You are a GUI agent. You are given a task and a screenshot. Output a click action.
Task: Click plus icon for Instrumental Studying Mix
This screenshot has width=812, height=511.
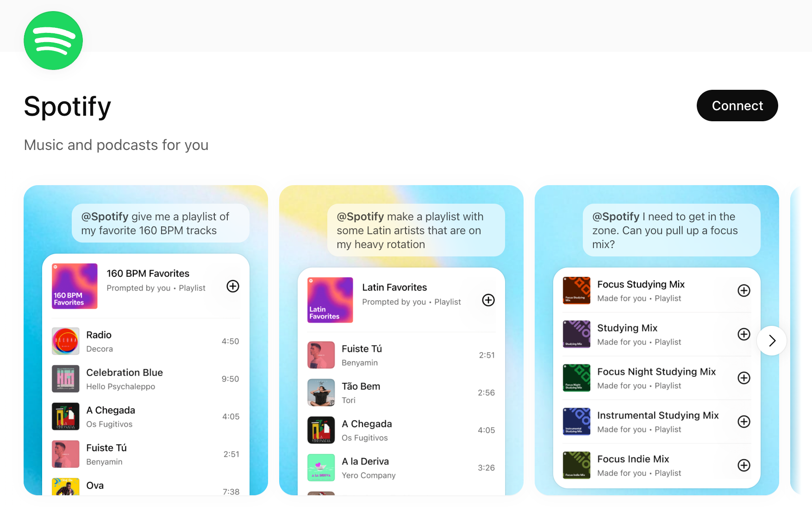click(743, 422)
